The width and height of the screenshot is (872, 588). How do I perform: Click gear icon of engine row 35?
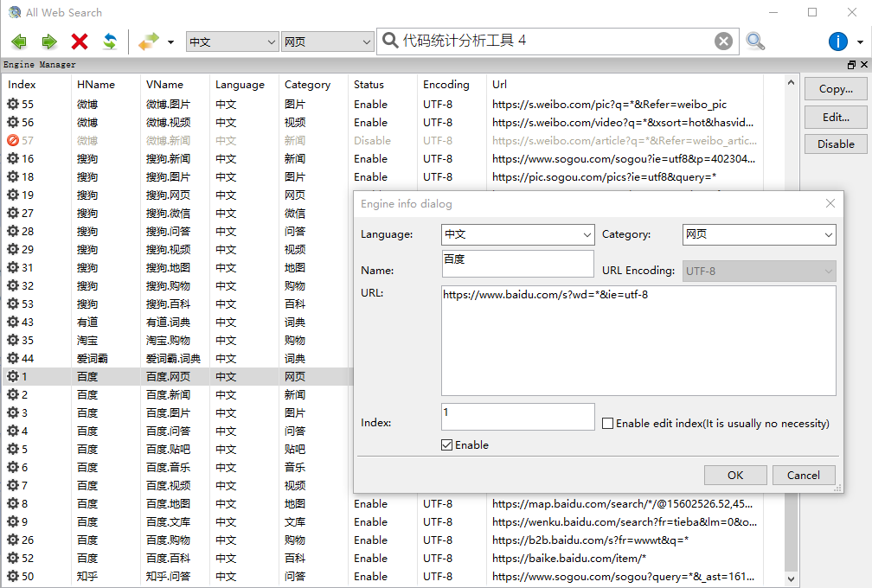click(13, 340)
